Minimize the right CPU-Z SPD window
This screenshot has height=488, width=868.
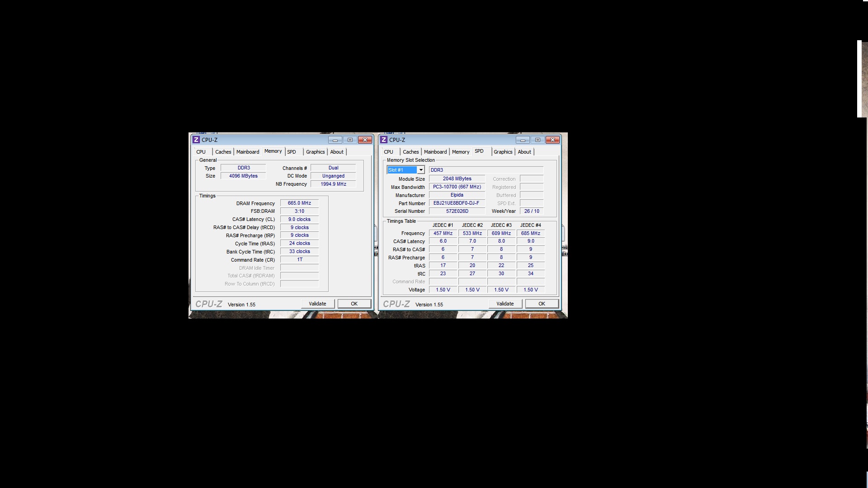tap(523, 140)
